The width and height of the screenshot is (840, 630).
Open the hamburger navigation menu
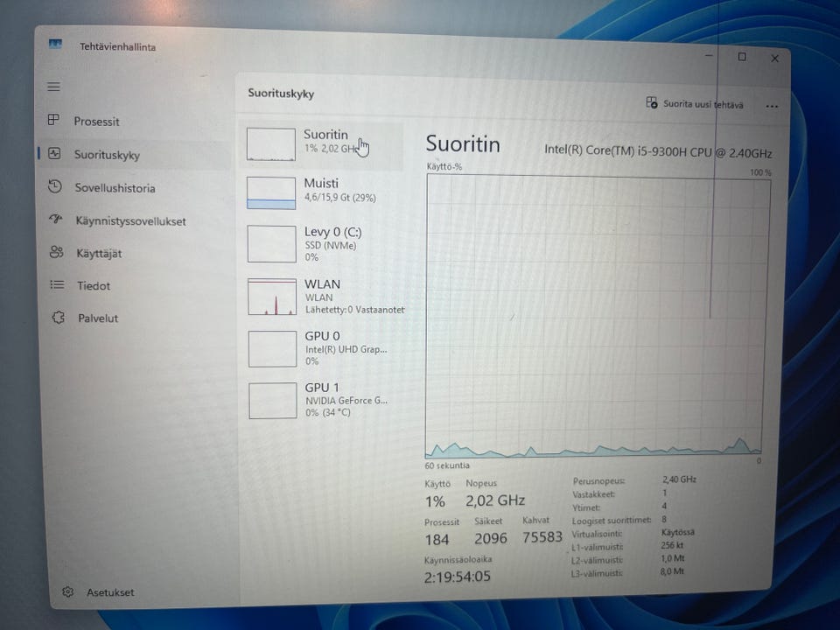coord(53,87)
